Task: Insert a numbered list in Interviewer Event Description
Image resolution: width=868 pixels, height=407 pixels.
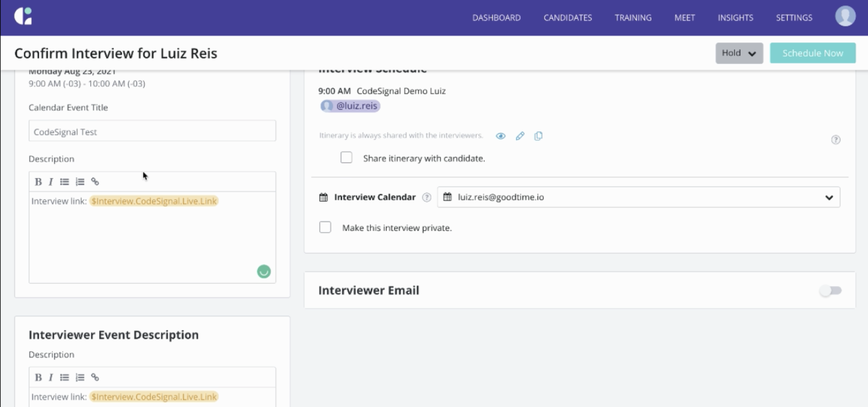Action: (80, 377)
